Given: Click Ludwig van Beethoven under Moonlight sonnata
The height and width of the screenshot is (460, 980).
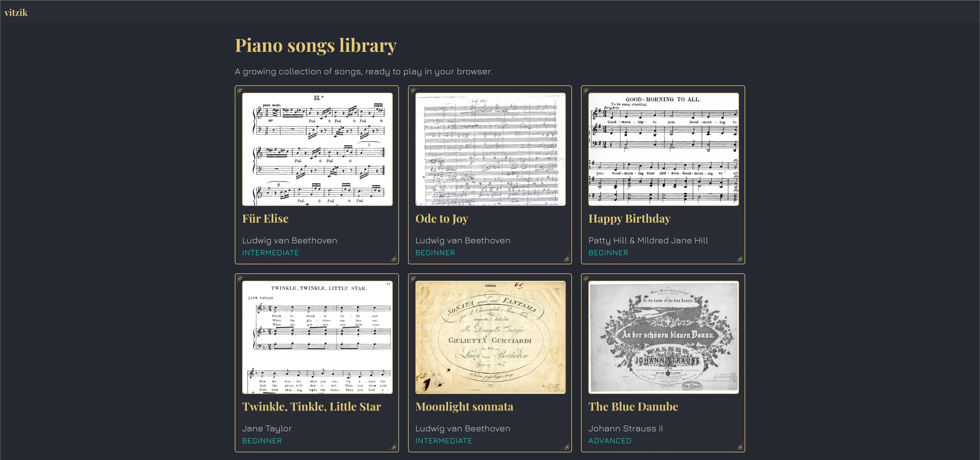Looking at the screenshot, I should [462, 429].
